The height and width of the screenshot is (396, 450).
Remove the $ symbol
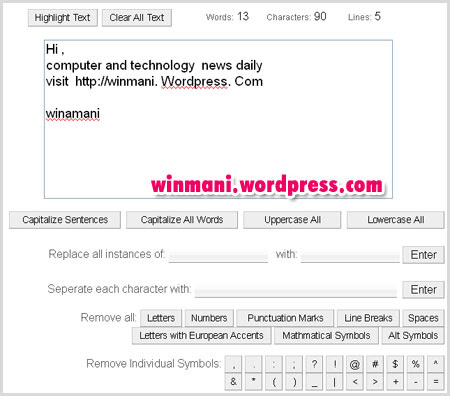[x=395, y=364]
